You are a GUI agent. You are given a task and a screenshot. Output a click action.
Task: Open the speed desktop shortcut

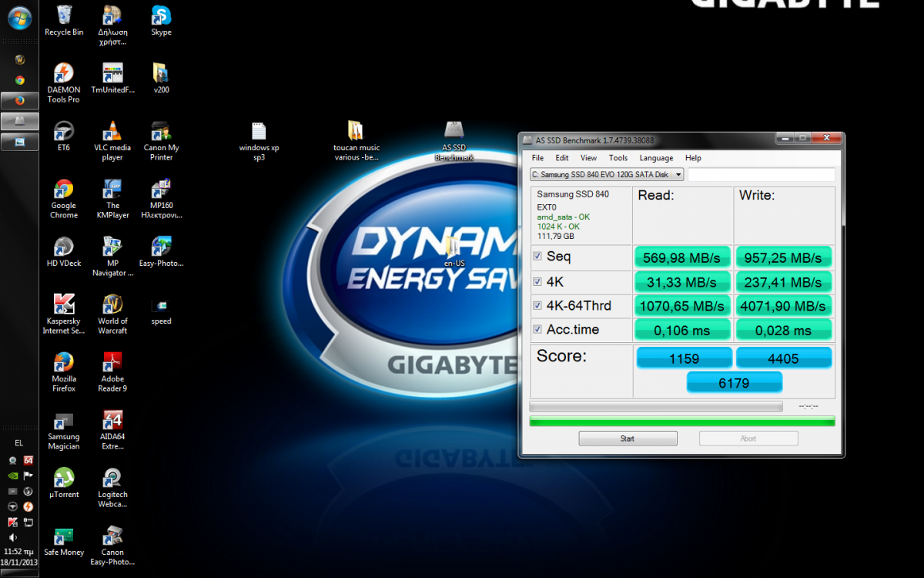tap(161, 310)
